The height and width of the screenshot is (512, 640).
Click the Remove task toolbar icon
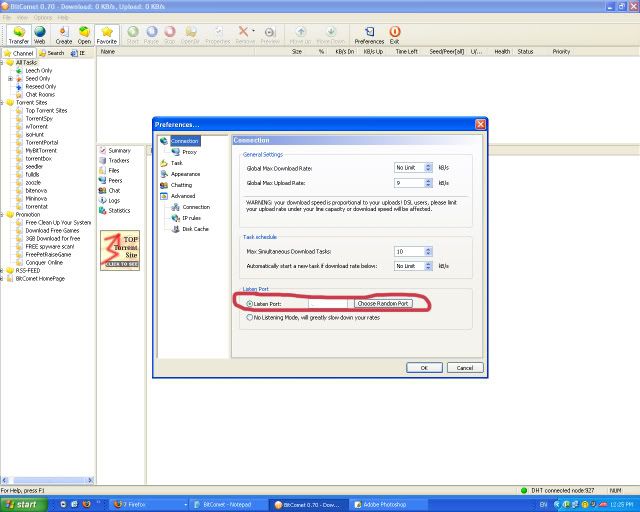(243, 35)
